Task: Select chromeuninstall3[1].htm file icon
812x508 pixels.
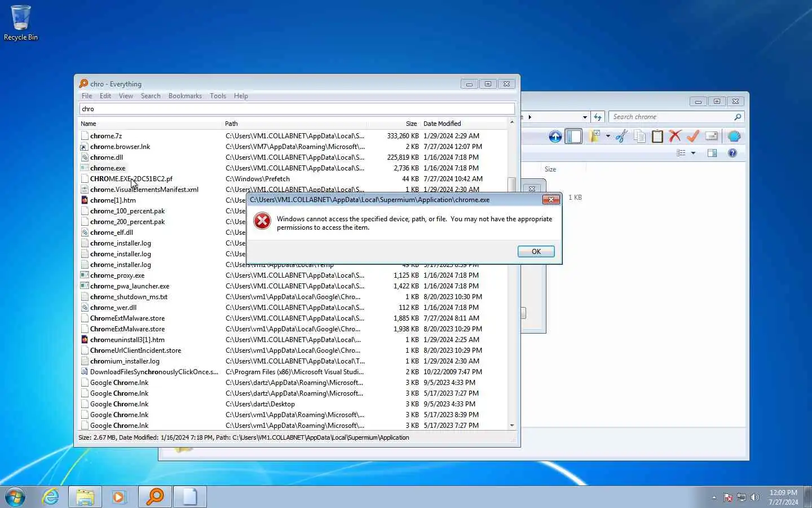Action: click(x=85, y=340)
